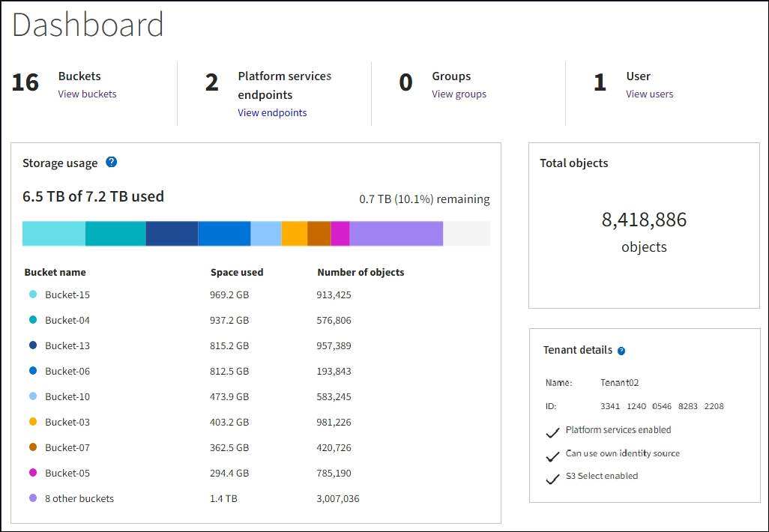Open the View endpoints link
This screenshot has width=769, height=532.
pos(272,113)
